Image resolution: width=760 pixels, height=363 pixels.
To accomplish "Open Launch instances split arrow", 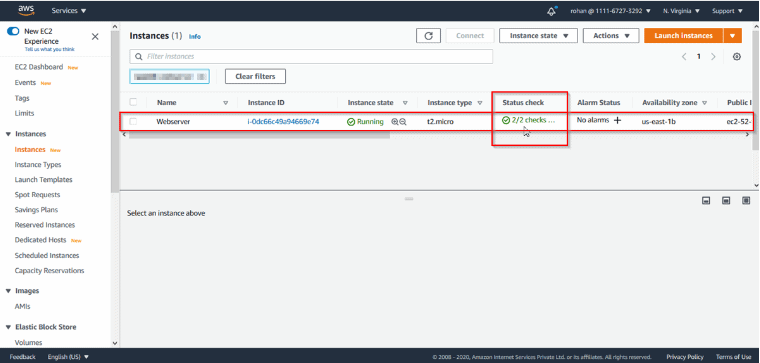I will tap(732, 35).
